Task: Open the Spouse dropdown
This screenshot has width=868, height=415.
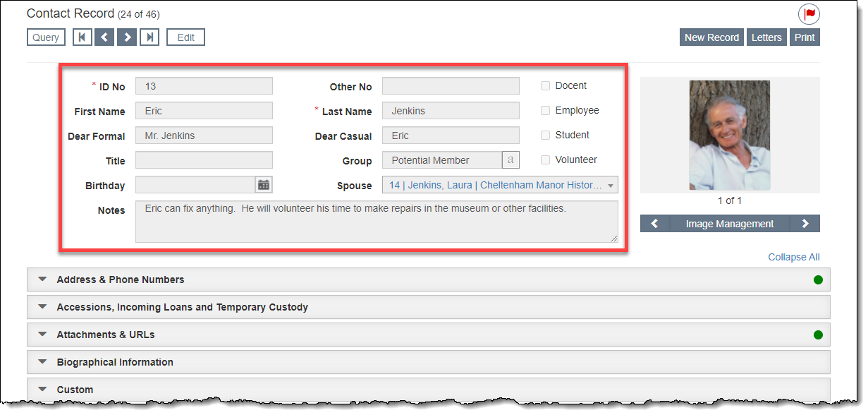Action: tap(610, 186)
